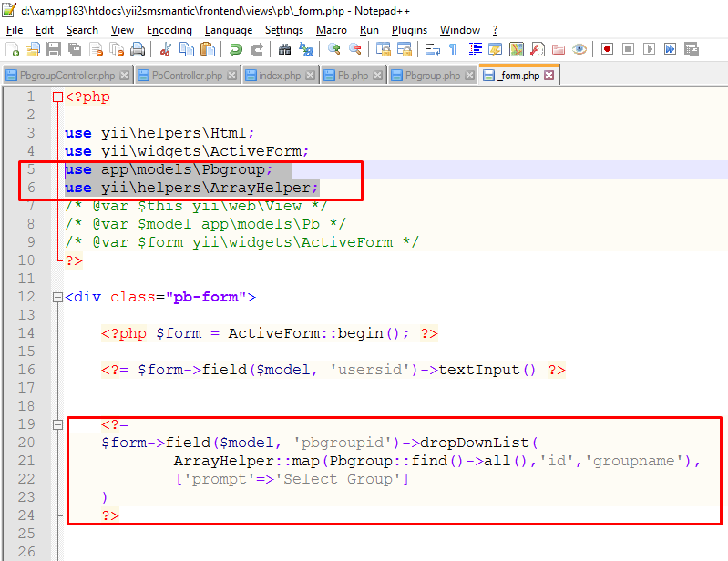Viewport: 728px width, 561px height.
Task: Close the Pb.php tab
Action: click(x=378, y=76)
